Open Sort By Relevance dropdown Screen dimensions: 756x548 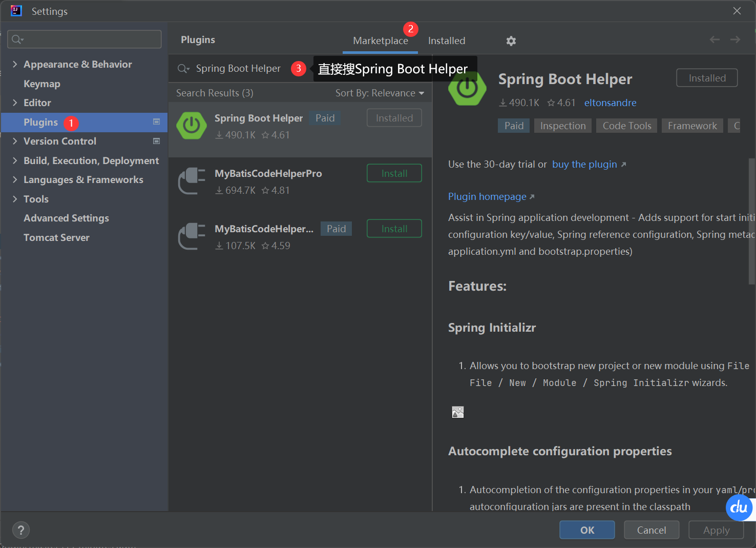point(380,93)
